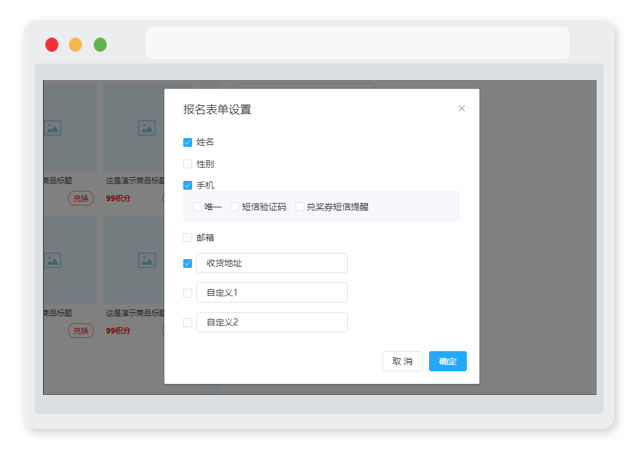Viewport: 640px width, 450px height.
Task: Enable the 性别 checkbox
Action: [x=187, y=164]
